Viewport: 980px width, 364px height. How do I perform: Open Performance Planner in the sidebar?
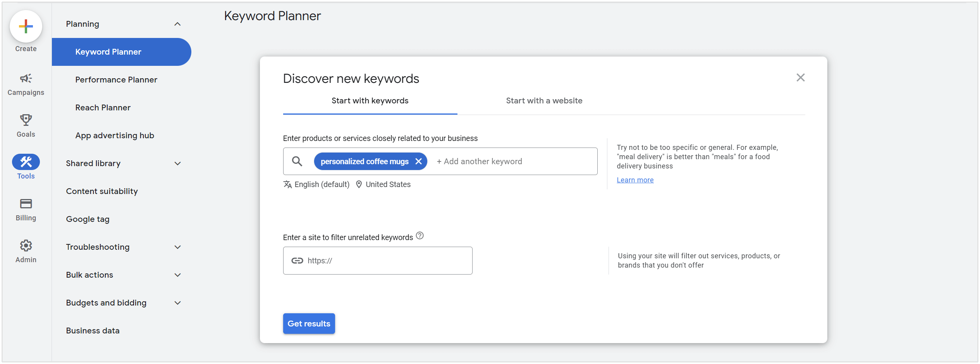(116, 80)
